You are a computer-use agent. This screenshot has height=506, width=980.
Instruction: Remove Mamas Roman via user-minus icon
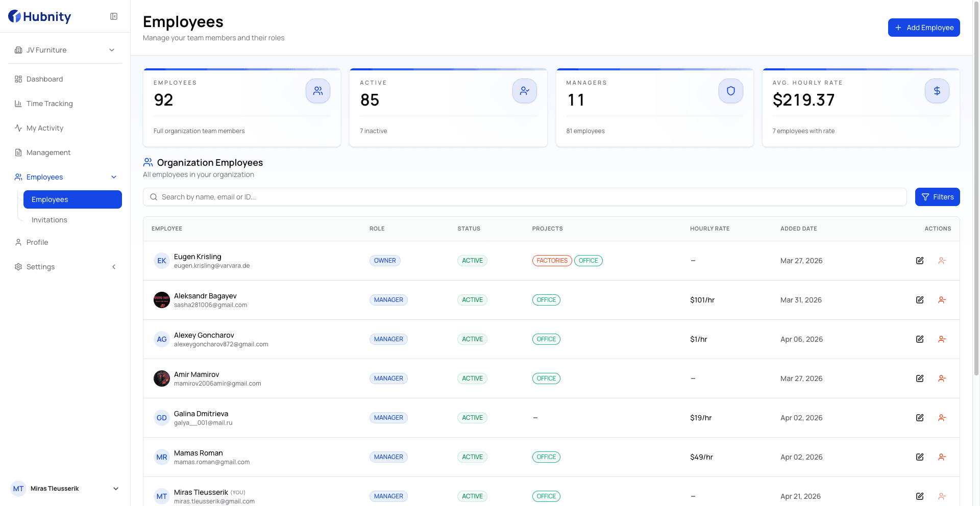[x=942, y=457]
